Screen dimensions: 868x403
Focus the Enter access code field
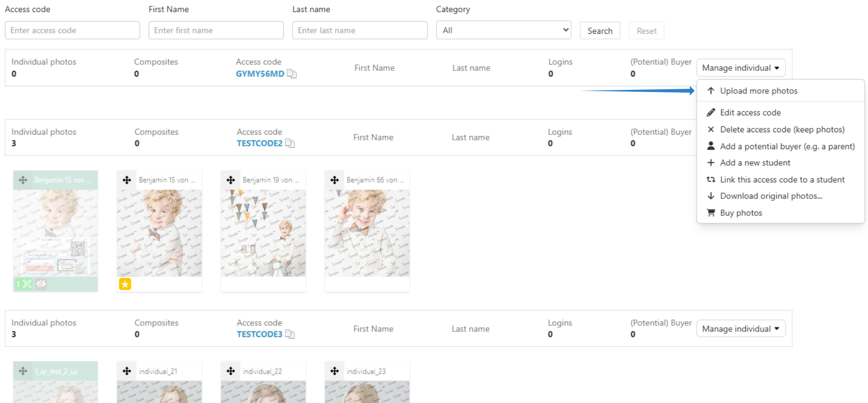pyautogui.click(x=72, y=30)
